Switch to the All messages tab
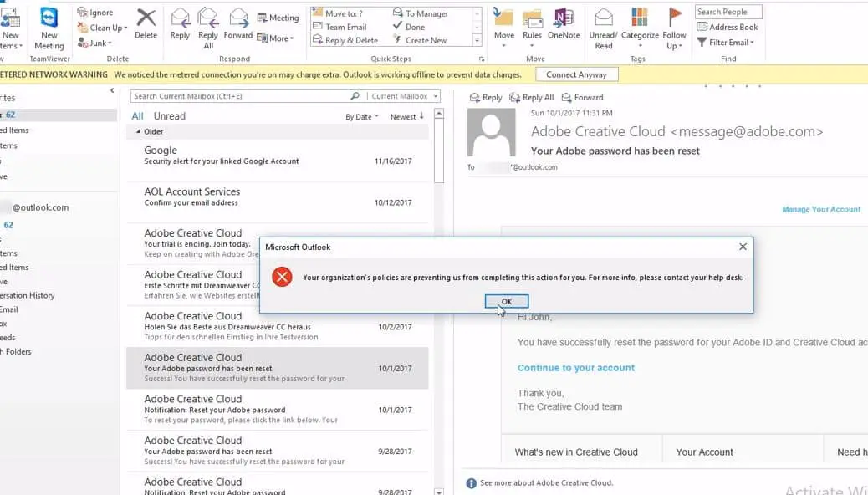Viewport: 868px width, 495px height. point(137,115)
